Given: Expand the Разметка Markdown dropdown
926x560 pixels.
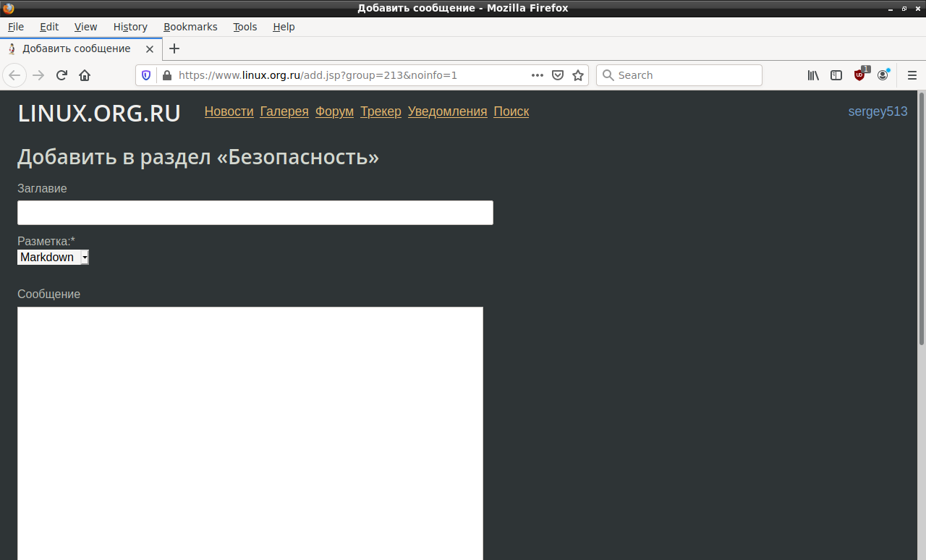Looking at the screenshot, I should [x=53, y=257].
